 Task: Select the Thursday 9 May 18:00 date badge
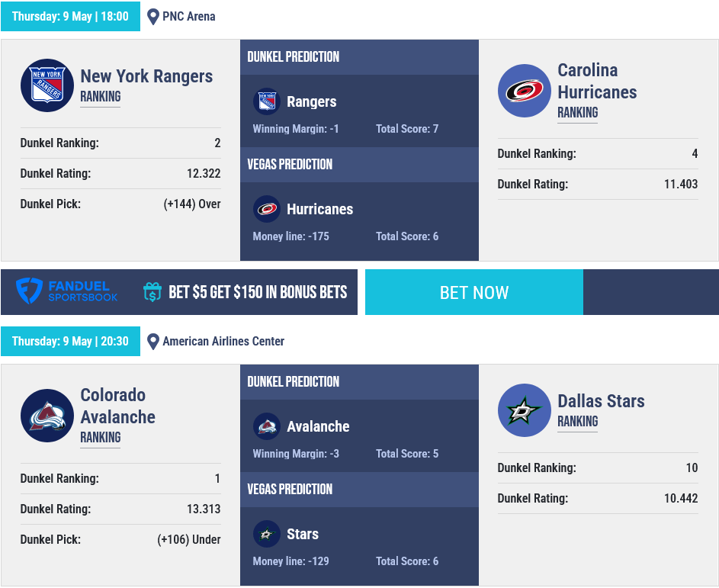(x=70, y=17)
